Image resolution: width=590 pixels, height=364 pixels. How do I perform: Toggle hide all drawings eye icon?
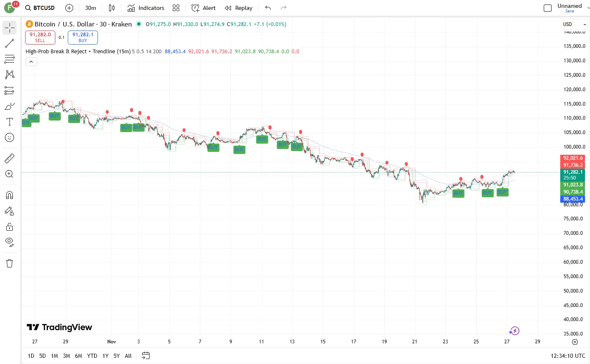click(x=10, y=241)
